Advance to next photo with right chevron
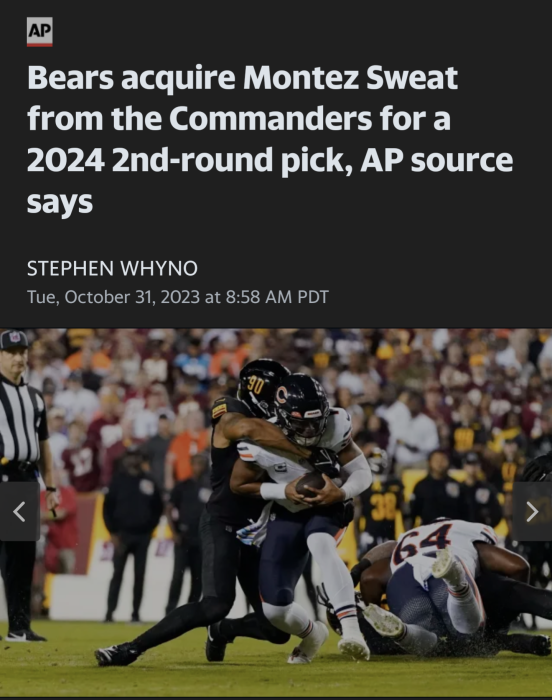The width and height of the screenshot is (552, 700). coord(532,512)
